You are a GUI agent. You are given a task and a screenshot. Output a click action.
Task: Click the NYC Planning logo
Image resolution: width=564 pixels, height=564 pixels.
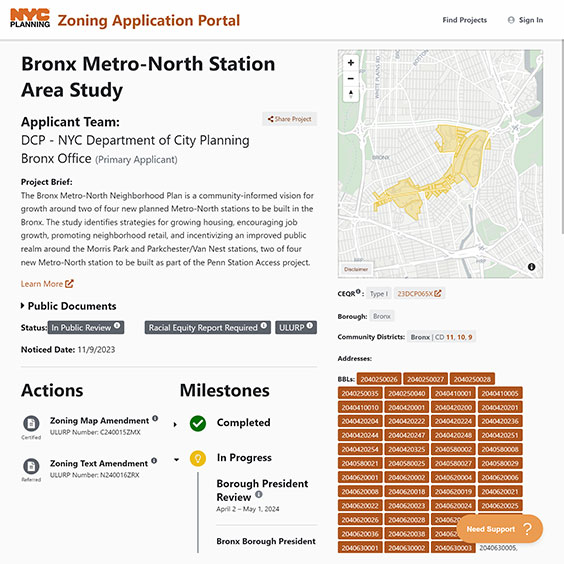[x=30, y=19]
